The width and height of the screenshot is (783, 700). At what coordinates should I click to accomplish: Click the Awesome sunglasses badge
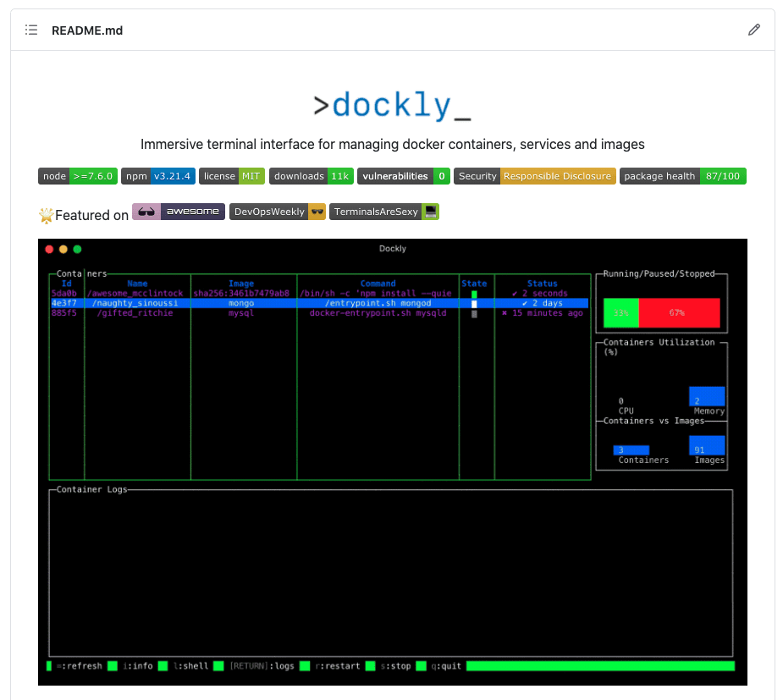[x=178, y=212]
